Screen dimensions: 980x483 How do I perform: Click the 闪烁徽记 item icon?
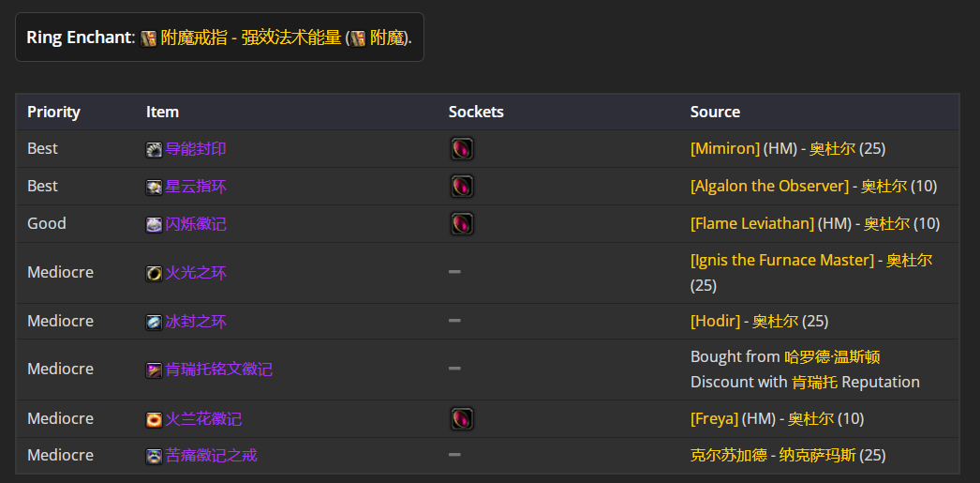(x=154, y=224)
